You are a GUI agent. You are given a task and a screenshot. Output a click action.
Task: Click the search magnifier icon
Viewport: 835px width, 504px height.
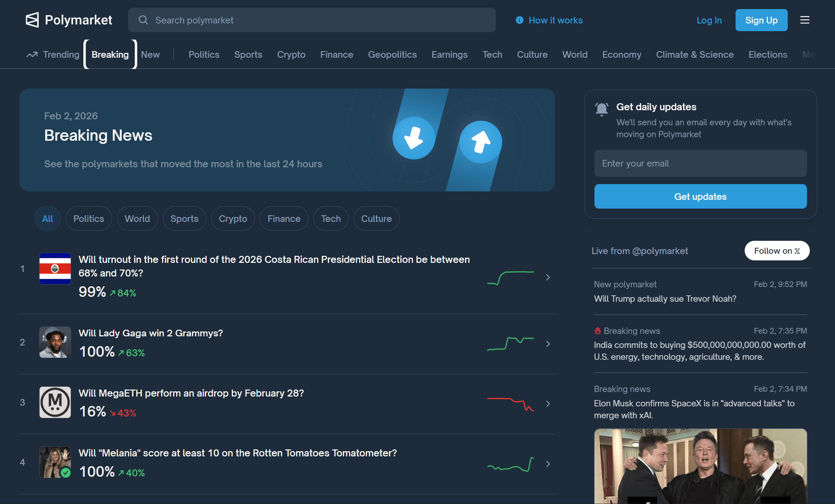click(x=143, y=20)
